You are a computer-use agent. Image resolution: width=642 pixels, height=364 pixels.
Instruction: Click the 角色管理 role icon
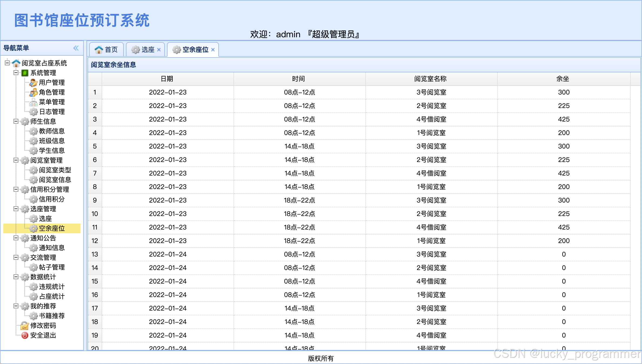(33, 92)
